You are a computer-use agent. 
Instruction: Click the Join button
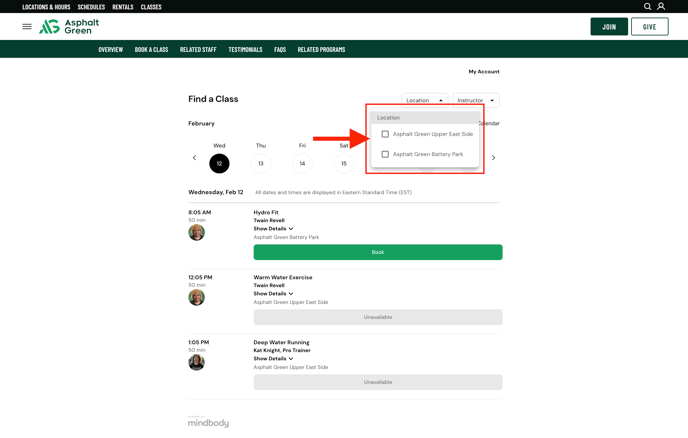pos(609,27)
